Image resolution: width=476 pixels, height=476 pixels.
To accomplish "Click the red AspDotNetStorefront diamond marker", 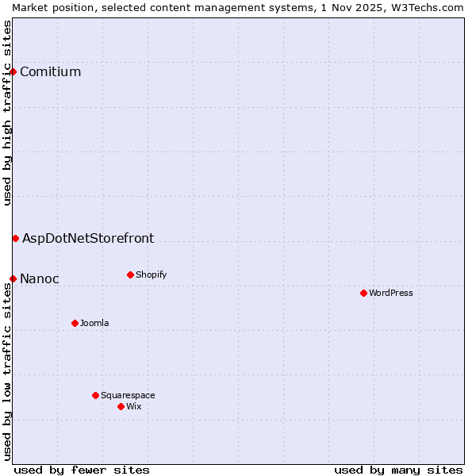I will click(x=15, y=238).
